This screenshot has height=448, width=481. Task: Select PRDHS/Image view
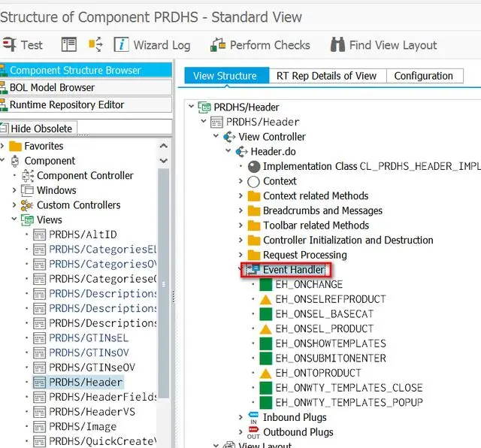(83, 426)
